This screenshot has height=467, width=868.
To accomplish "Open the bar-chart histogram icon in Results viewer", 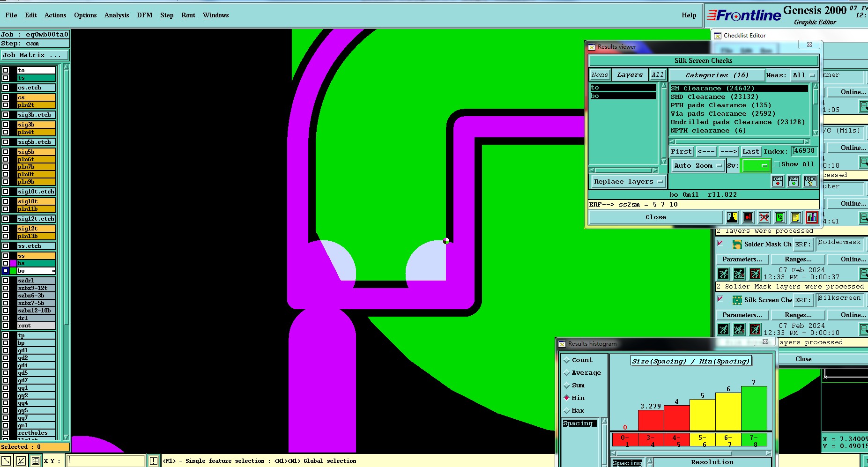I will pos(812,217).
